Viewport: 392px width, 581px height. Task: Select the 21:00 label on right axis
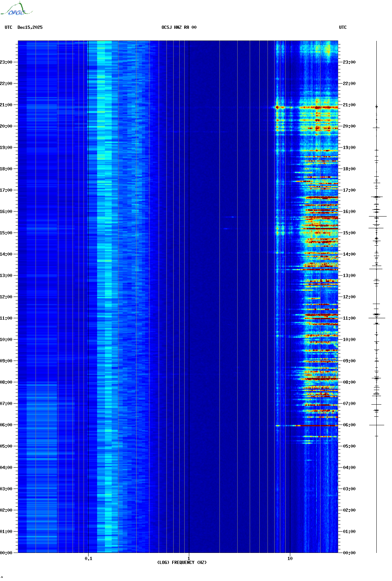[x=349, y=105]
